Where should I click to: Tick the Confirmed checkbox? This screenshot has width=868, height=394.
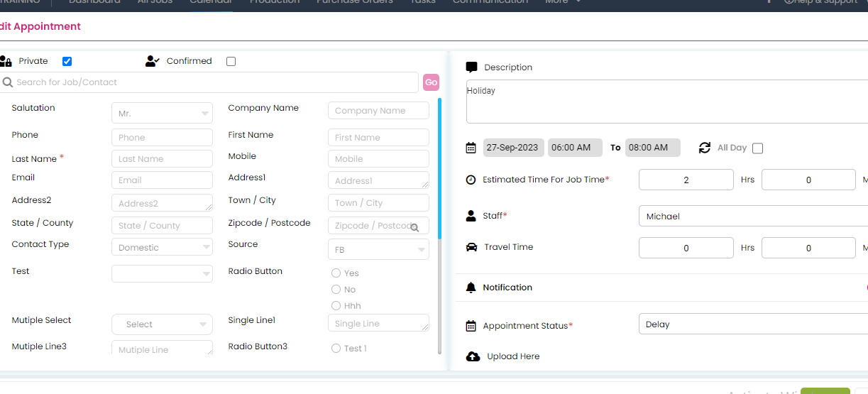231,61
